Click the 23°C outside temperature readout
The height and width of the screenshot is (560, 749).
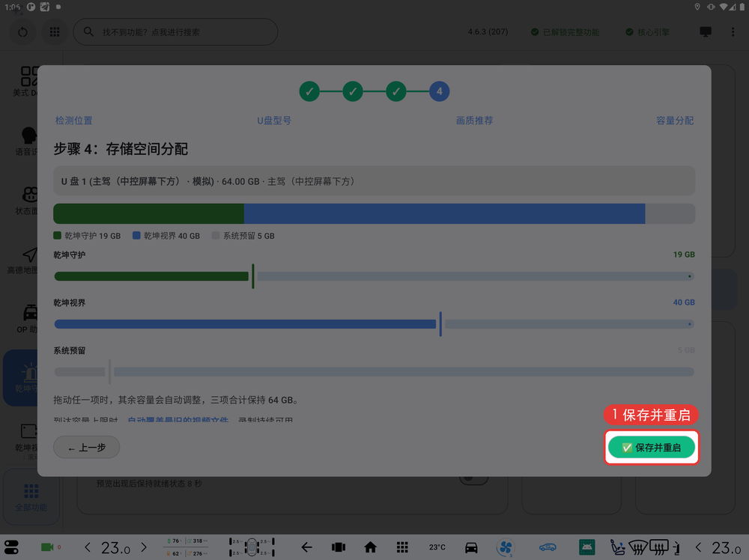point(437,547)
